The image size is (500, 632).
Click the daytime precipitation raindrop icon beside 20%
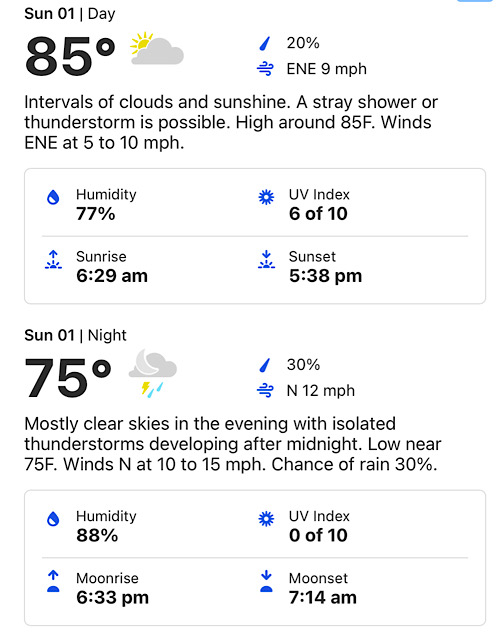265,43
